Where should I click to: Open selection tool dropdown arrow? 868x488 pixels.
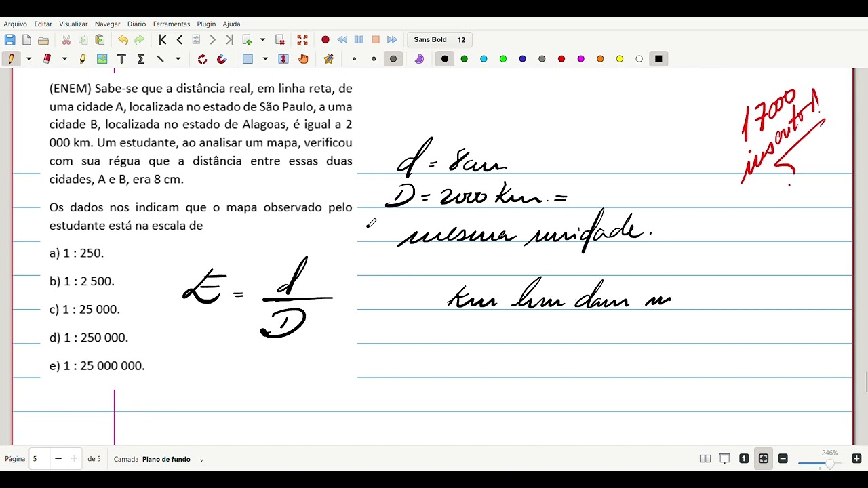coord(265,59)
